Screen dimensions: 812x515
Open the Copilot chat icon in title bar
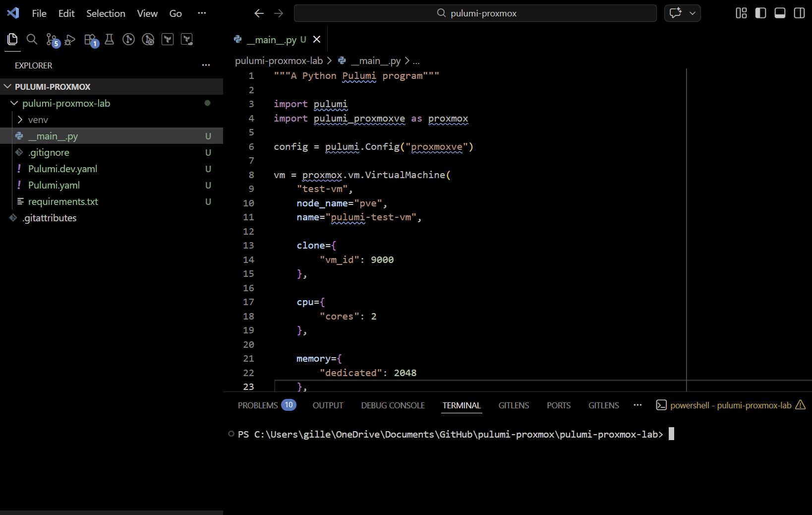(675, 13)
